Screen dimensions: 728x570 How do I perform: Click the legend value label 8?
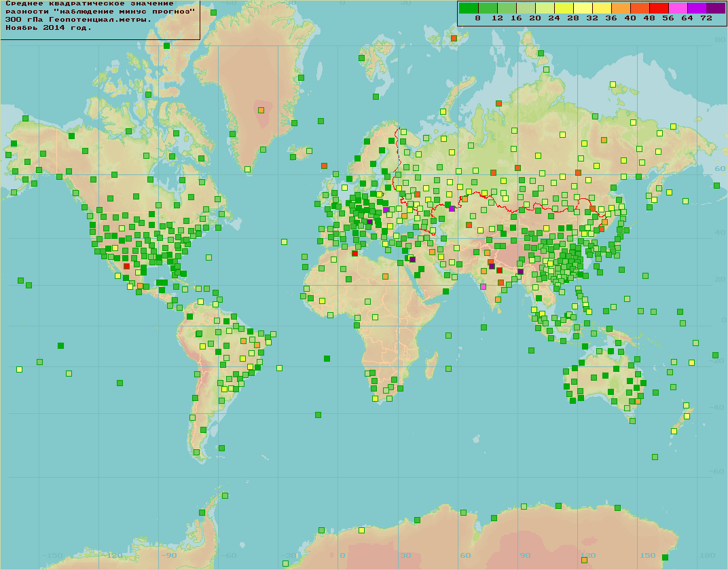click(x=478, y=18)
